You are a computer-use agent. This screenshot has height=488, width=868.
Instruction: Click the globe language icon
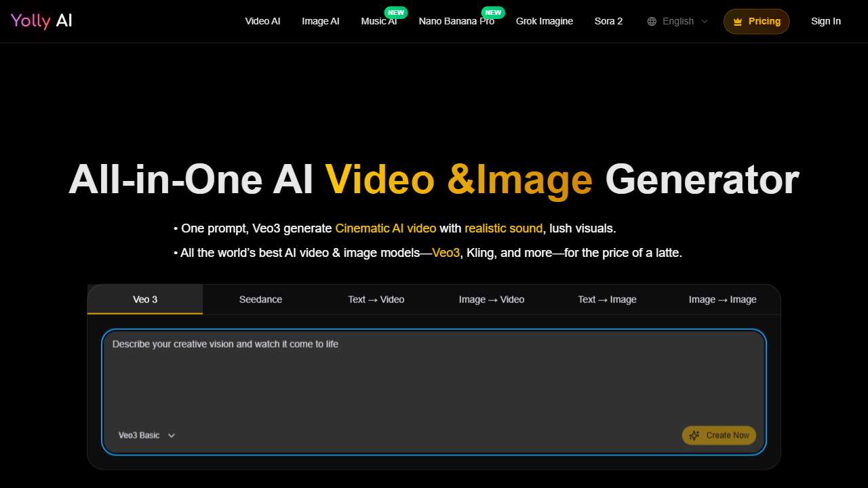[x=652, y=22]
